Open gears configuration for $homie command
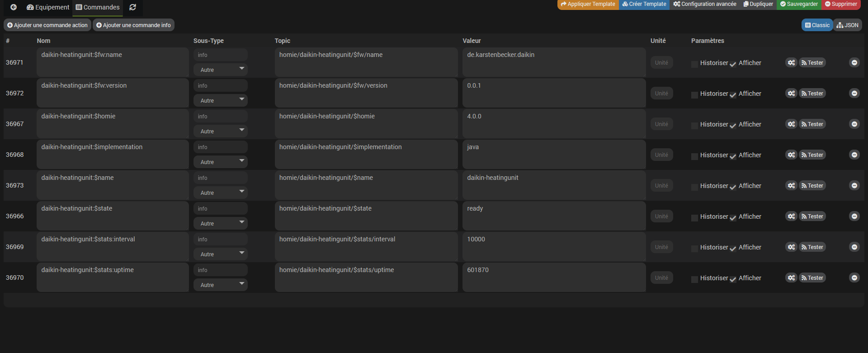 pos(791,124)
